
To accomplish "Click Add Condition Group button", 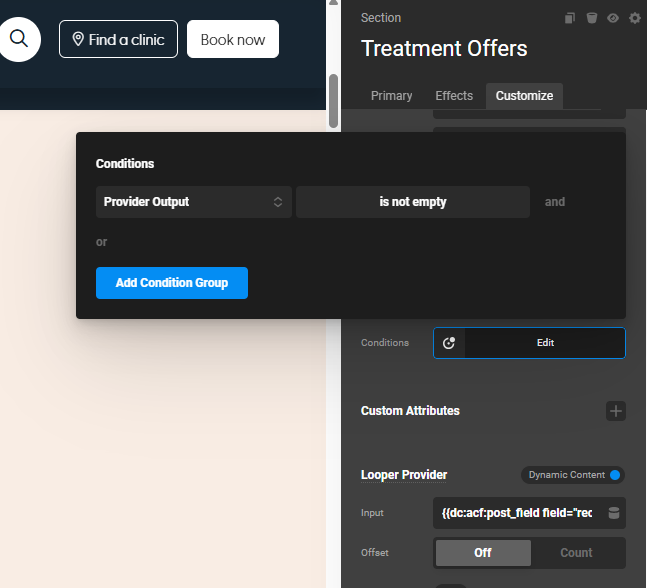I will point(172,283).
